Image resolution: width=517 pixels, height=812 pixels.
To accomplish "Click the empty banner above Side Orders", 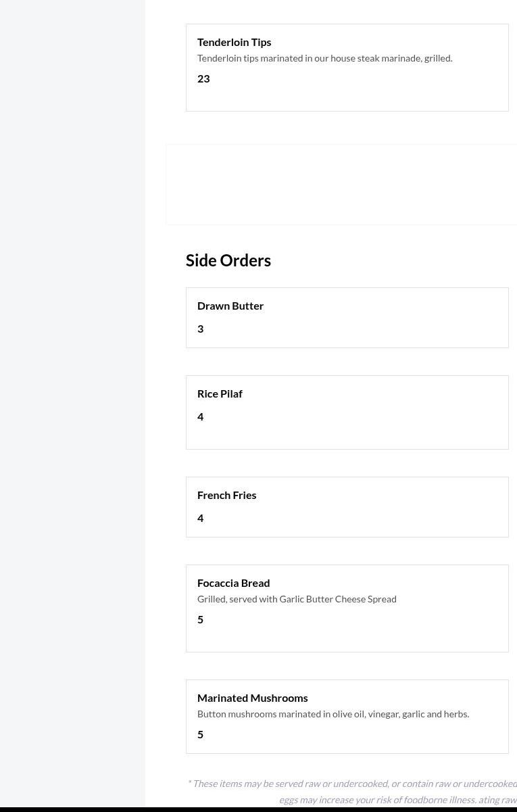I will pos(341,184).
